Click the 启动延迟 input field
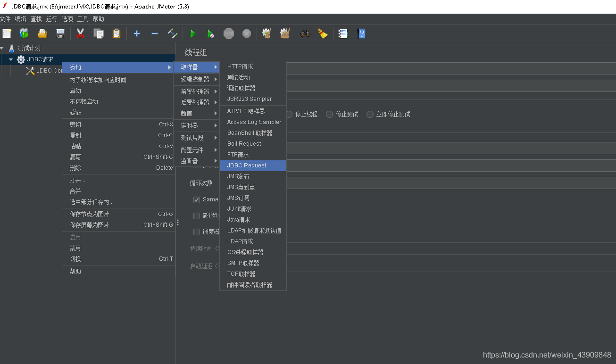This screenshot has width=616, height=364. (451, 266)
